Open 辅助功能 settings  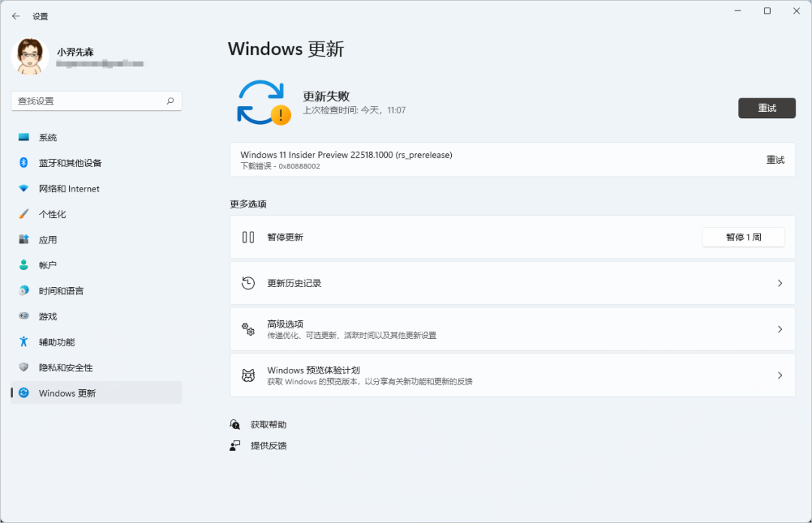[x=96, y=342]
